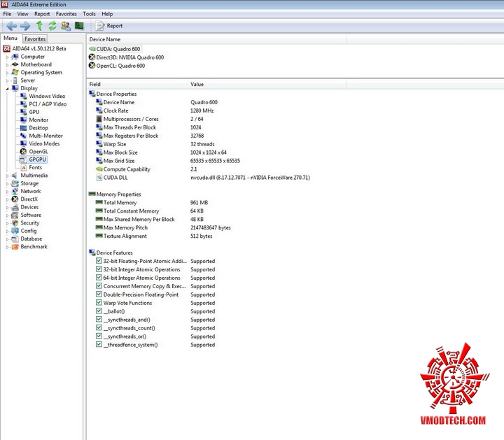
Task: Select the CUDA DLL row
Action: point(203,178)
